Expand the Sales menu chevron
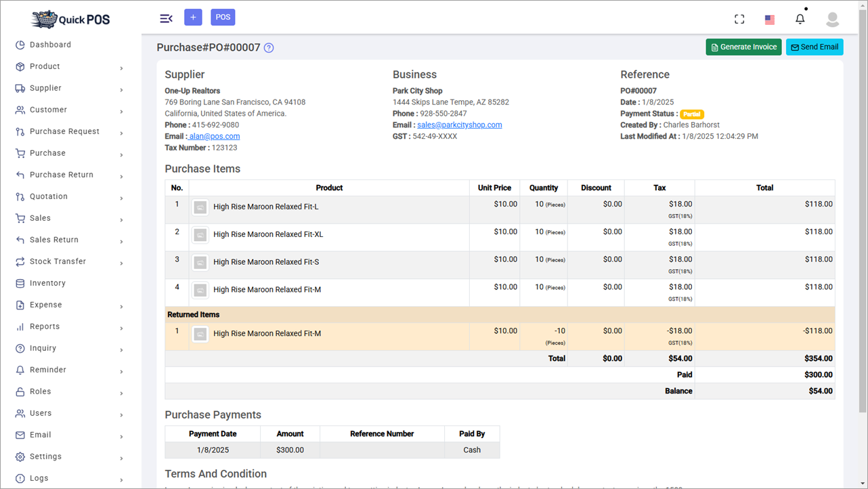Viewport: 868px width, 489px height. 122,218
